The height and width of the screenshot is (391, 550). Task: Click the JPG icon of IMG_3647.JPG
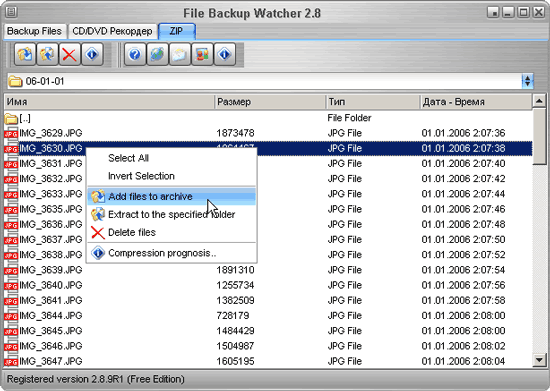(11, 362)
